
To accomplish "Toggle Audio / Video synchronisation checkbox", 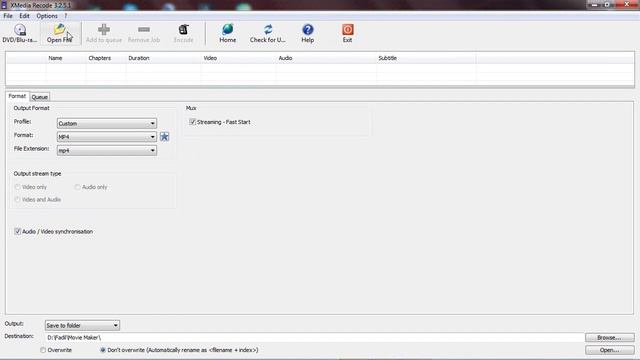I will click(x=18, y=231).
